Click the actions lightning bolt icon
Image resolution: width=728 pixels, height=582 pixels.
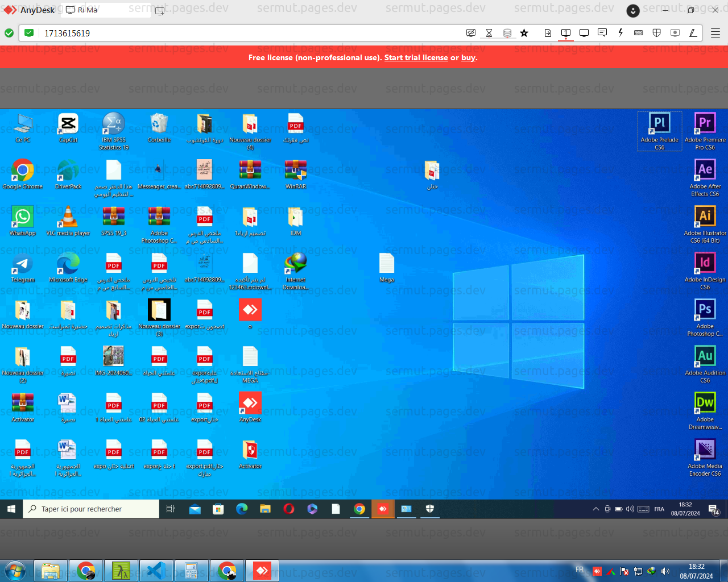[x=621, y=33]
